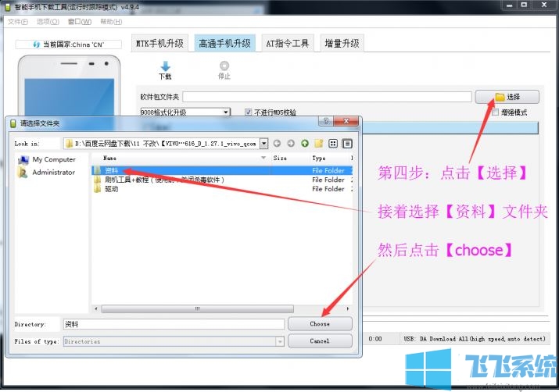559x392 pixels.
Task: Maximize the main tool window
Action: (x=524, y=5)
